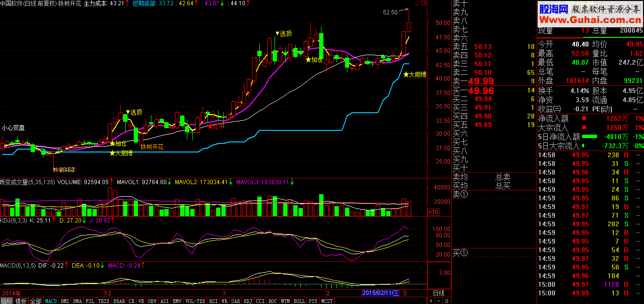Click the minus zoom button at bottom
The image size is (644, 304).
[438, 301]
